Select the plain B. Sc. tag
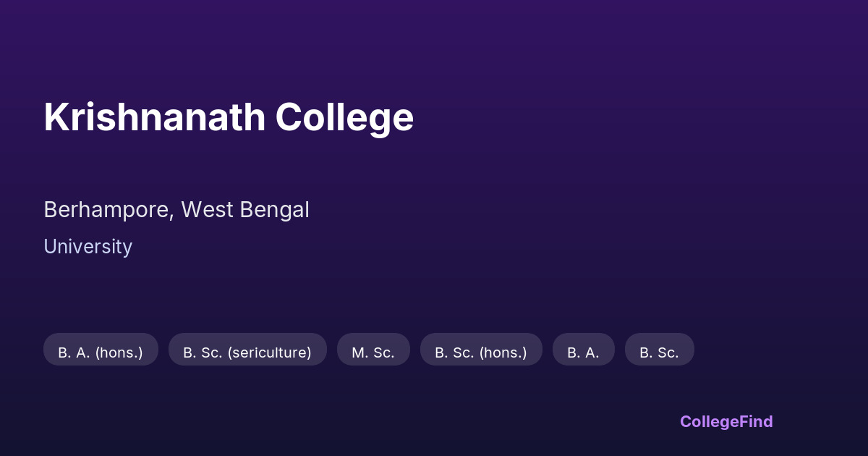Image resolution: width=868 pixels, height=456 pixels. tap(659, 352)
